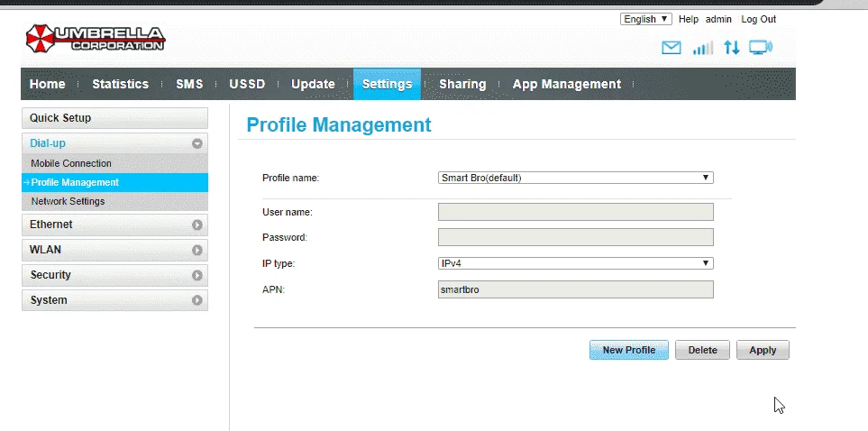The height and width of the screenshot is (431, 868).
Task: Click the connected devices monitor icon
Action: pos(761,48)
